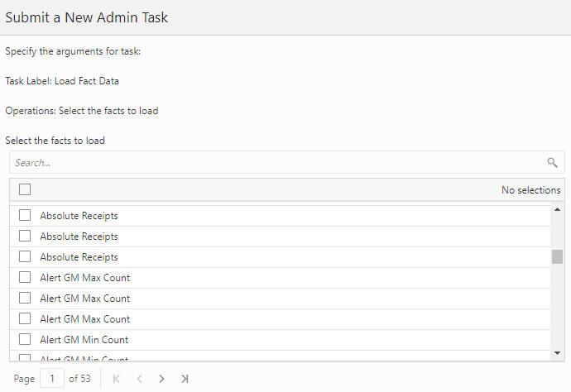Click the page number input box
Image resolution: width=571 pixels, height=392 pixels.
point(52,379)
